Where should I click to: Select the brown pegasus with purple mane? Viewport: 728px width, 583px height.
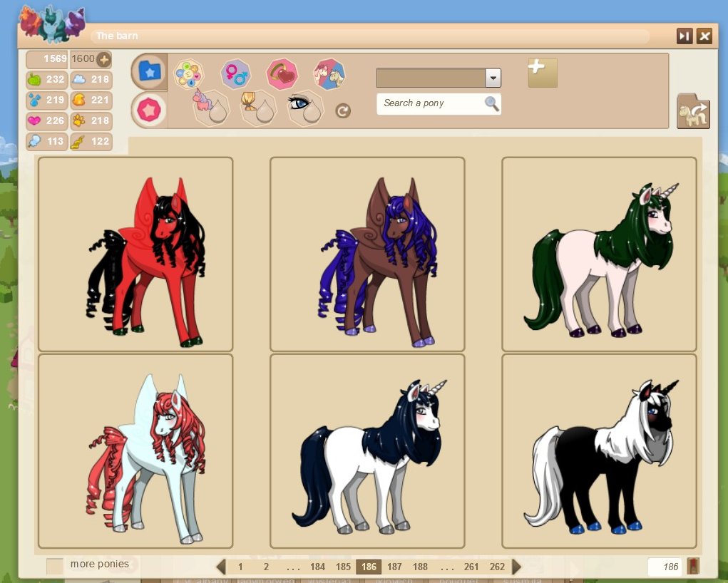367,254
